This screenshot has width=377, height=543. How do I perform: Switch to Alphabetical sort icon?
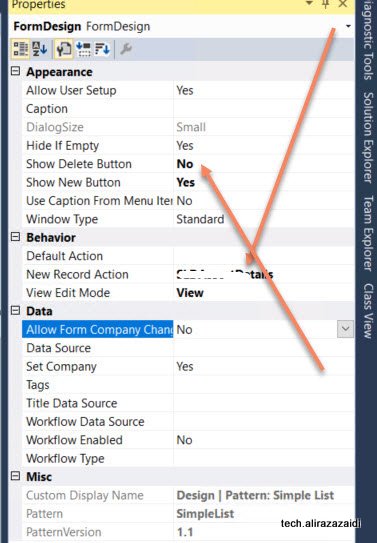(39, 49)
